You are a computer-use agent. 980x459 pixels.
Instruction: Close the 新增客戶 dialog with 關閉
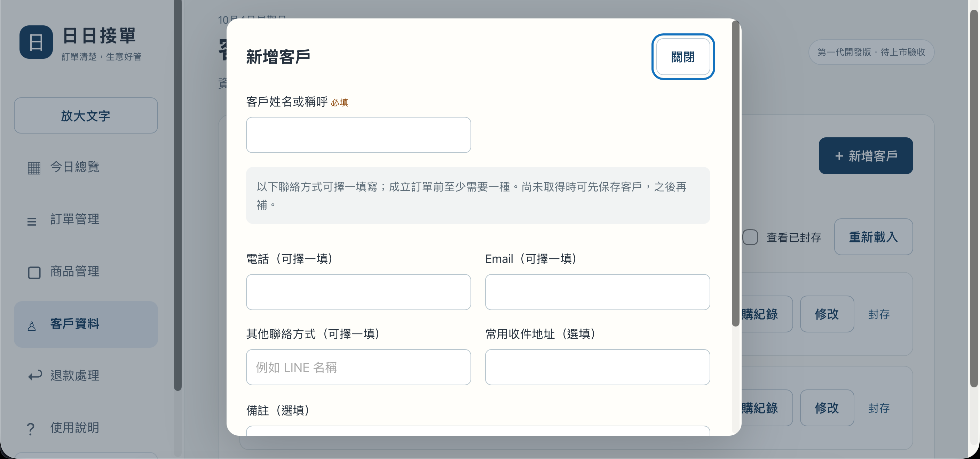click(x=683, y=57)
